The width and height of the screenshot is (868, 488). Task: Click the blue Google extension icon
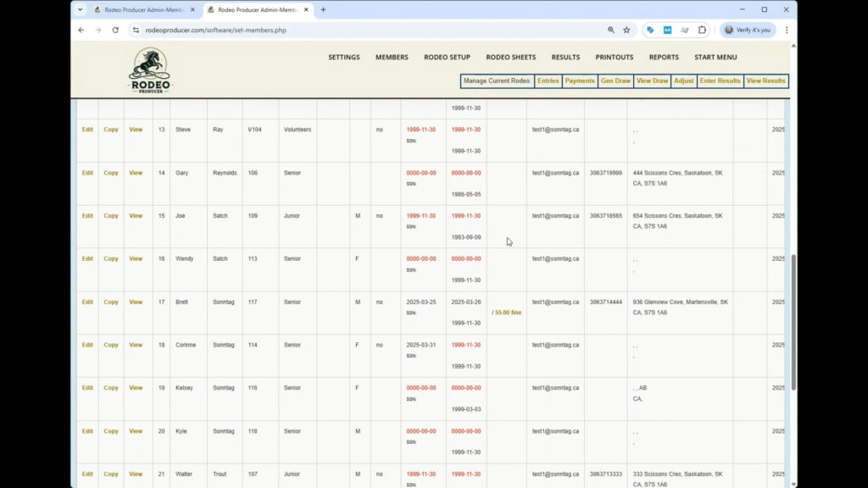649,30
